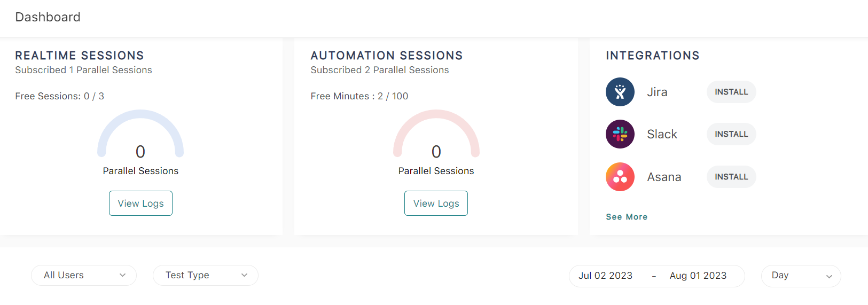Click the Realtime parallel sessions gauge

(140, 136)
